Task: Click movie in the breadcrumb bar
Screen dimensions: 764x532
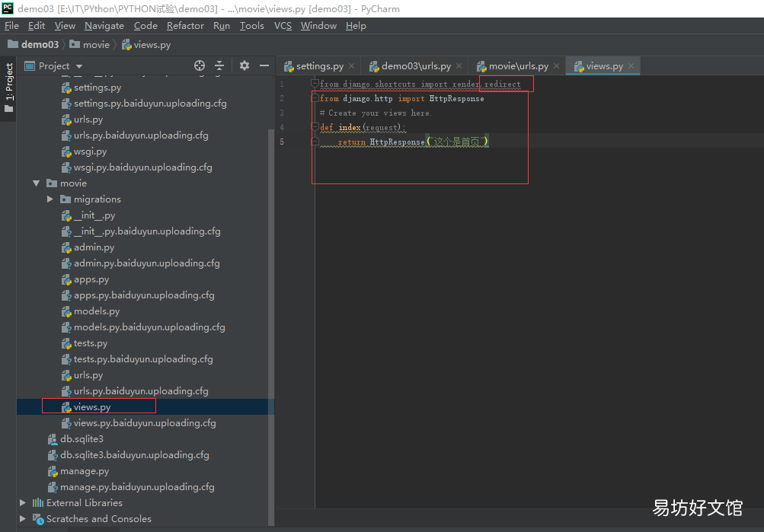Action: 90,45
